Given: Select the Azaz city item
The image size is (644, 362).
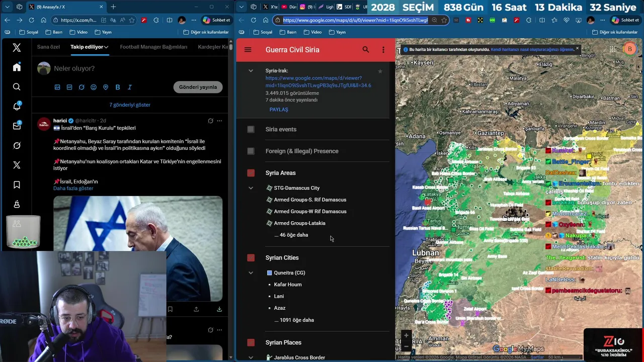Looking at the screenshot, I should click(x=280, y=308).
